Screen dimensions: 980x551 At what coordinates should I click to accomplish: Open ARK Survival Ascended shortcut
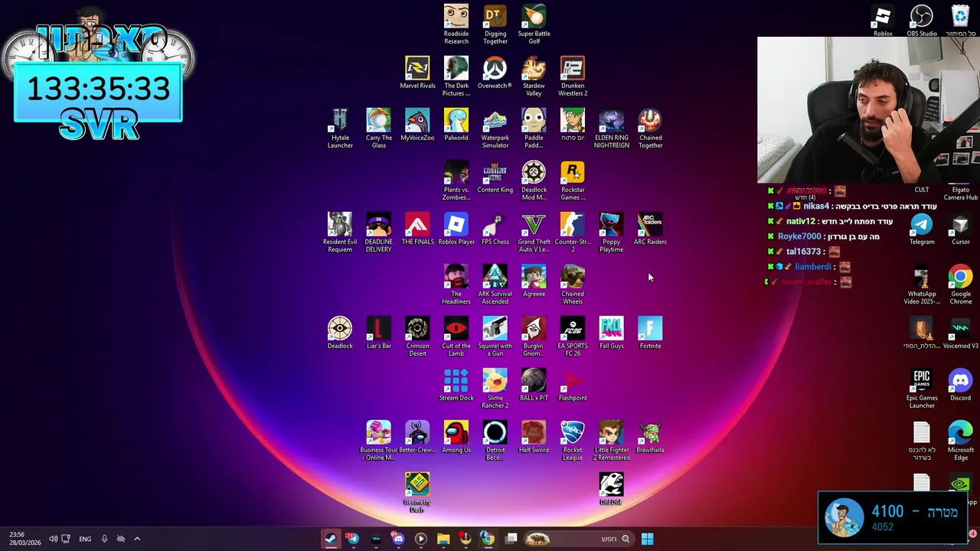[495, 284]
